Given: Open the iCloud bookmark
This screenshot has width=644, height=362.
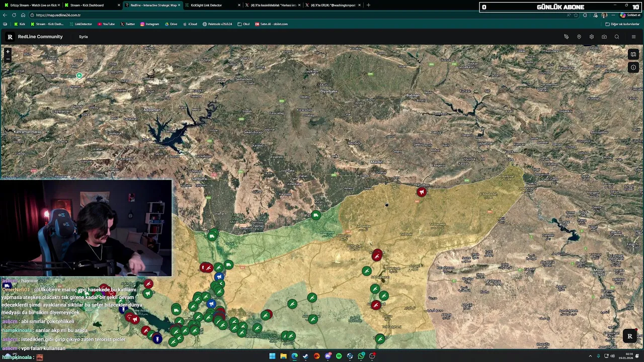Looking at the screenshot, I should click(x=190, y=24).
